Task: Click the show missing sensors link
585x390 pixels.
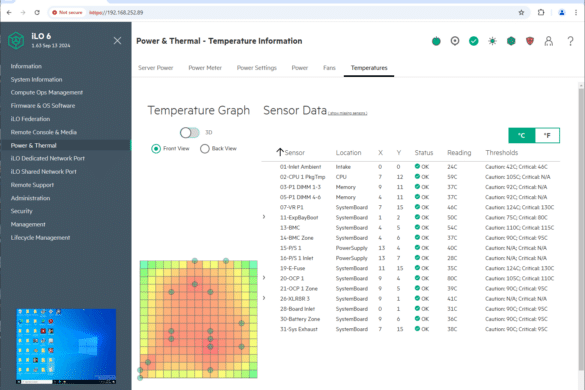Action: (x=348, y=113)
